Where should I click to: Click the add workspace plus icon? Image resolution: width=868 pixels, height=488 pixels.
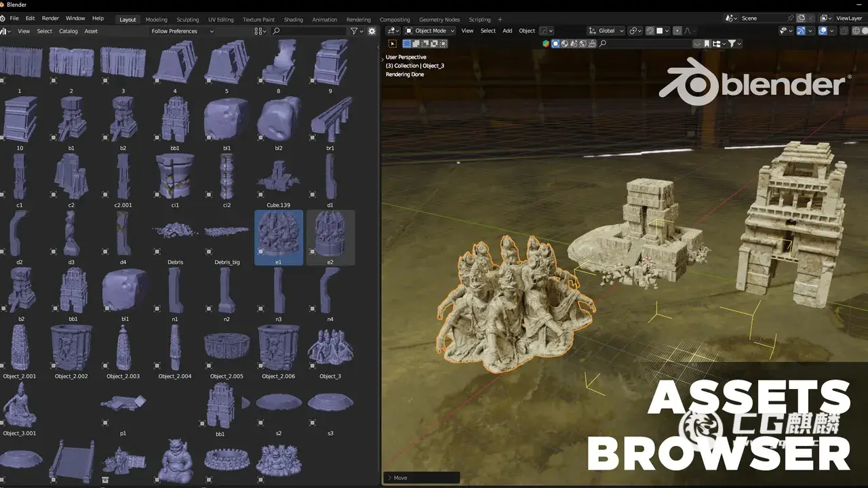[500, 20]
